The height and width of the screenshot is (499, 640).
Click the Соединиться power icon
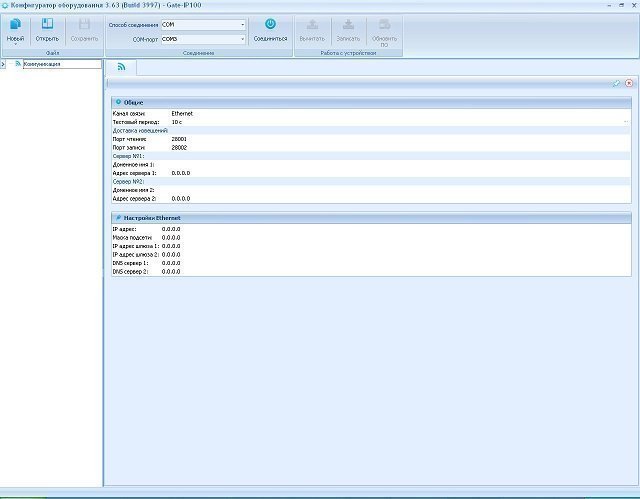click(x=270, y=24)
